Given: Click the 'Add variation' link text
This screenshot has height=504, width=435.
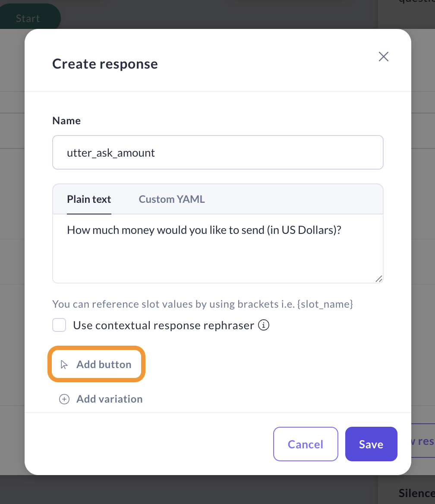Looking at the screenshot, I should coord(109,399).
